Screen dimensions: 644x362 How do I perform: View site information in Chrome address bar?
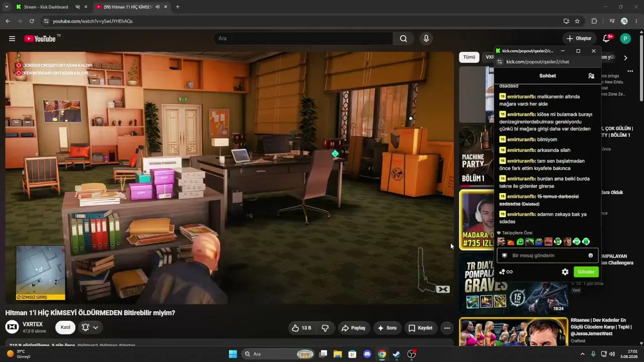[46, 21]
